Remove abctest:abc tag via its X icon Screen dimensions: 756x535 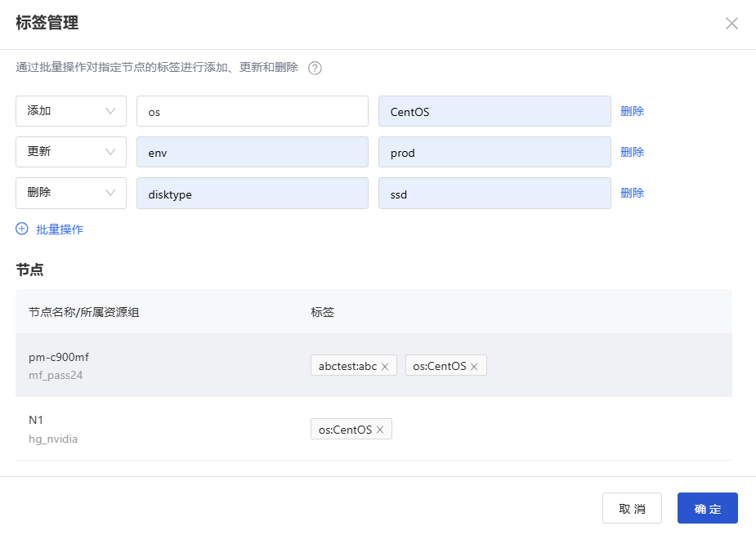coord(385,367)
